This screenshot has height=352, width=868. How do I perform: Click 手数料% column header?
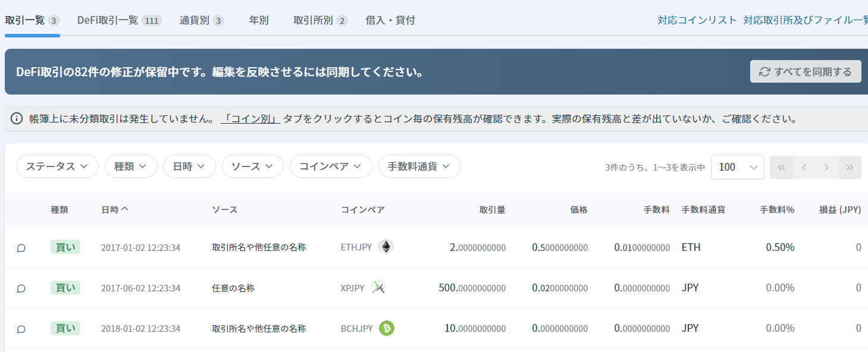pos(777,209)
